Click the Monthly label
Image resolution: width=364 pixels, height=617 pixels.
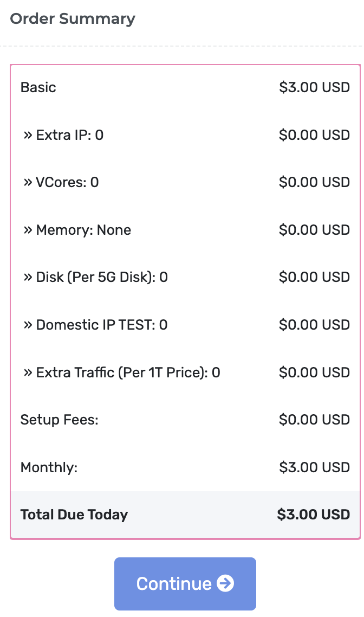[49, 467]
